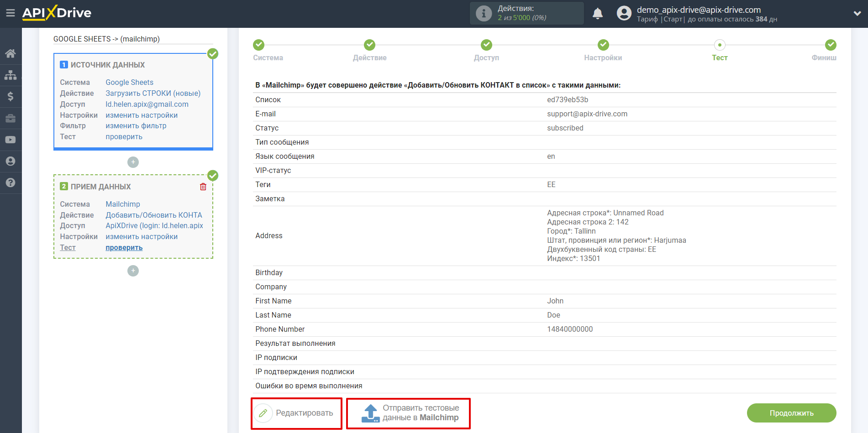Screen dimensions: 868x433
Task: Click the ed739eb53b list value
Action: tap(568, 99)
